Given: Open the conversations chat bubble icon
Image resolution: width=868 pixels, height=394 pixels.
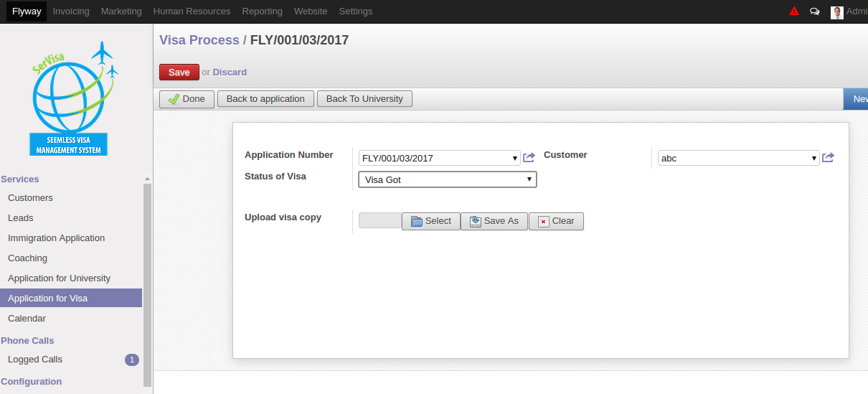Looking at the screenshot, I should pos(814,11).
